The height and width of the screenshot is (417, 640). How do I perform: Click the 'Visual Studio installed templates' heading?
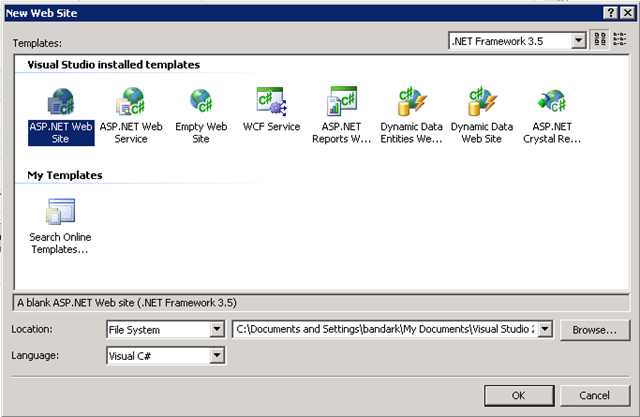tap(114, 64)
